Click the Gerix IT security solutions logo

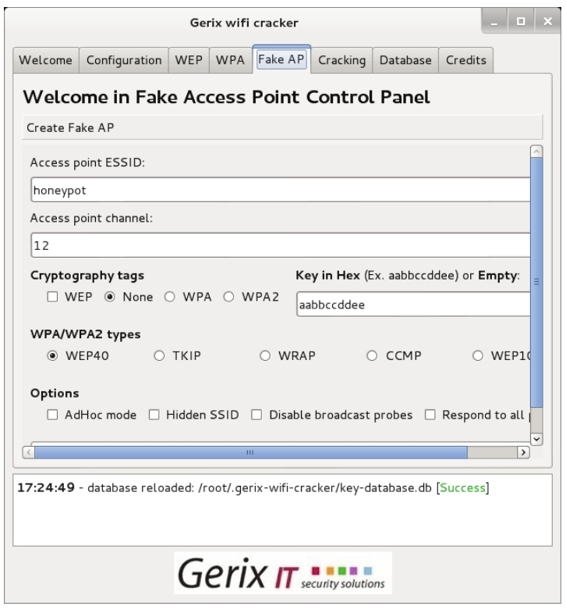pos(282,573)
